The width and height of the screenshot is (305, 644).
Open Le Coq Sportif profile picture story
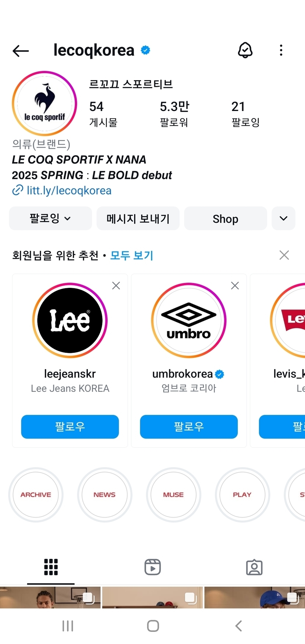point(44,103)
